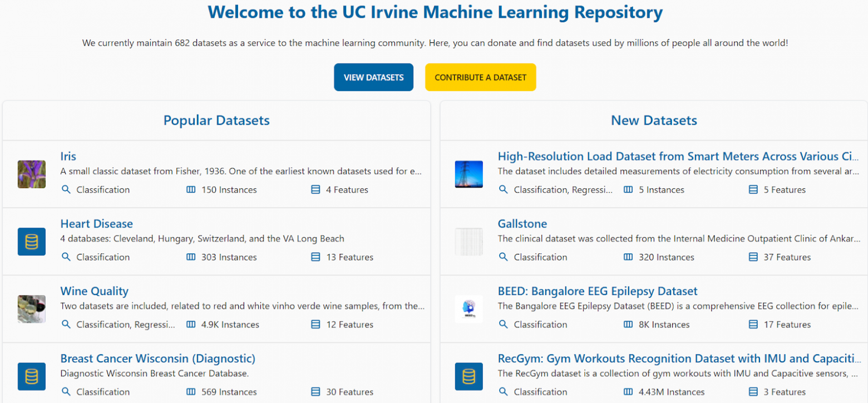
Task: Click the 'Popular Datasets' heading
Action: tap(216, 120)
